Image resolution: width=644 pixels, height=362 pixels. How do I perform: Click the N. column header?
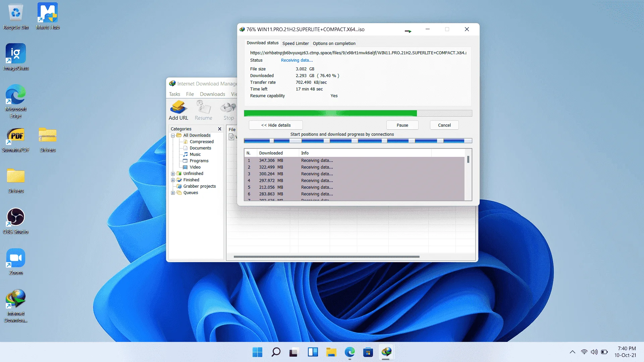tap(251, 153)
